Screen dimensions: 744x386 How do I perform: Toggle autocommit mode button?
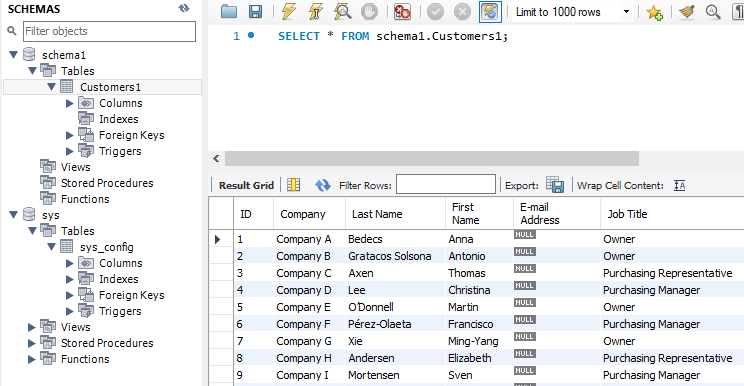(490, 12)
